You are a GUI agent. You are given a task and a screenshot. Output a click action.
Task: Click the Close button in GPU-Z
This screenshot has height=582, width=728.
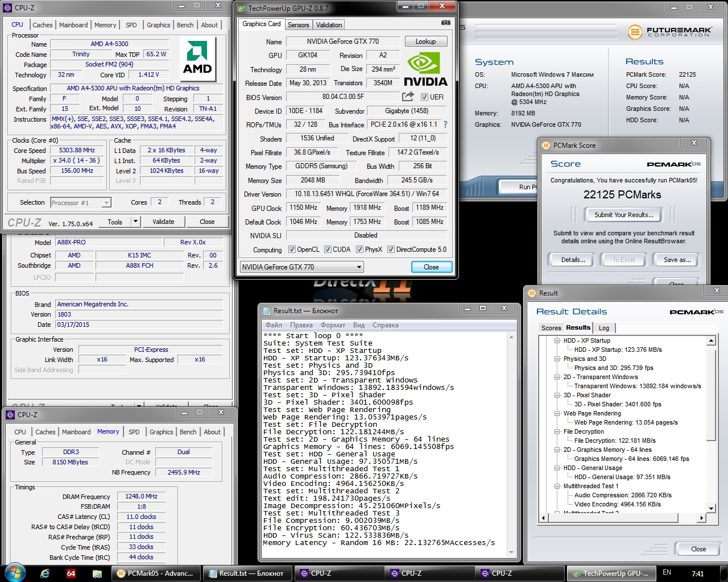[431, 267]
